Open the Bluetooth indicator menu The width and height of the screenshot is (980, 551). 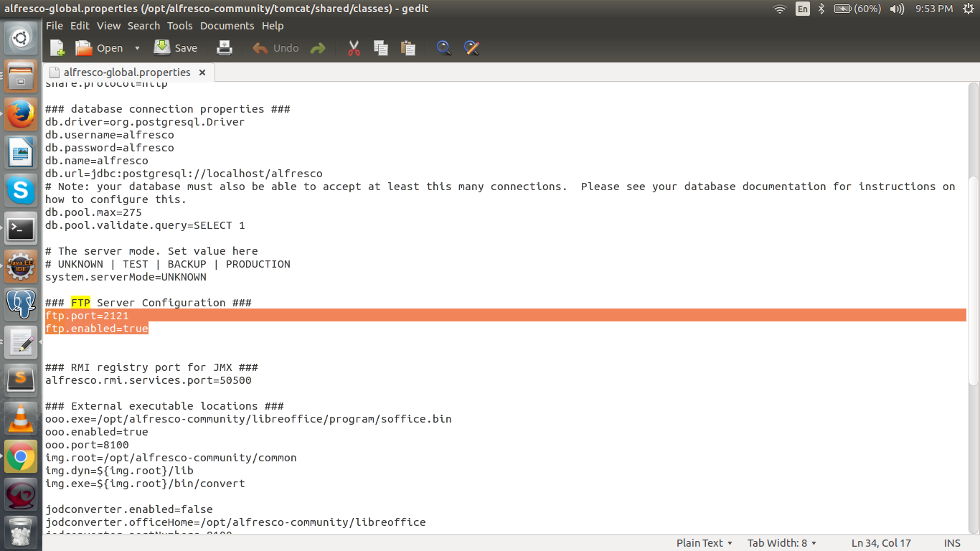click(822, 9)
